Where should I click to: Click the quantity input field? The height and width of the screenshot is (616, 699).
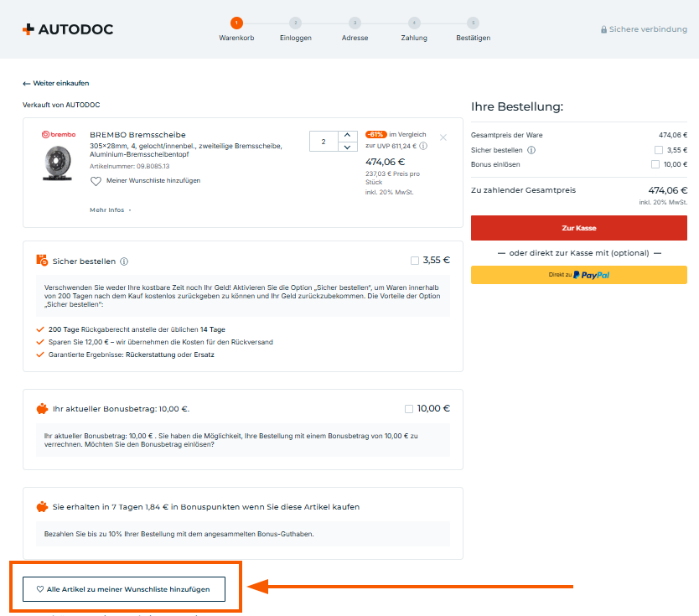coord(324,142)
